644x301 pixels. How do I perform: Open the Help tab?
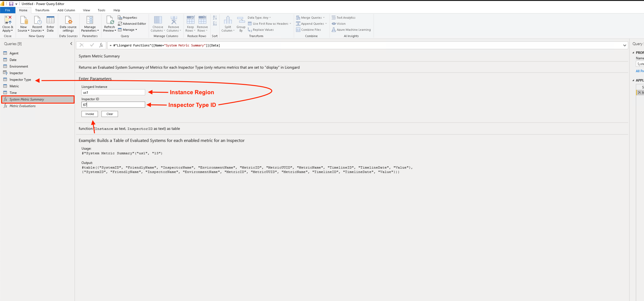coord(117,10)
